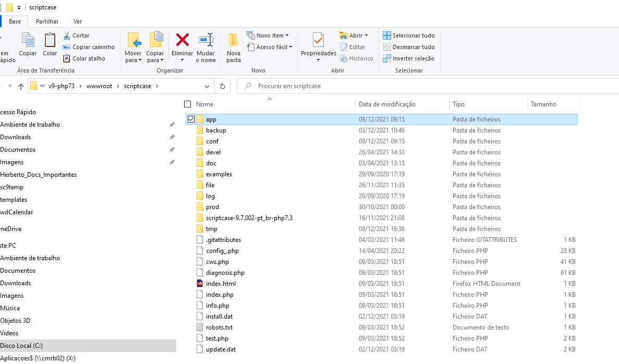
Task: Click the folder icon in the address bar
Action: (x=33, y=86)
